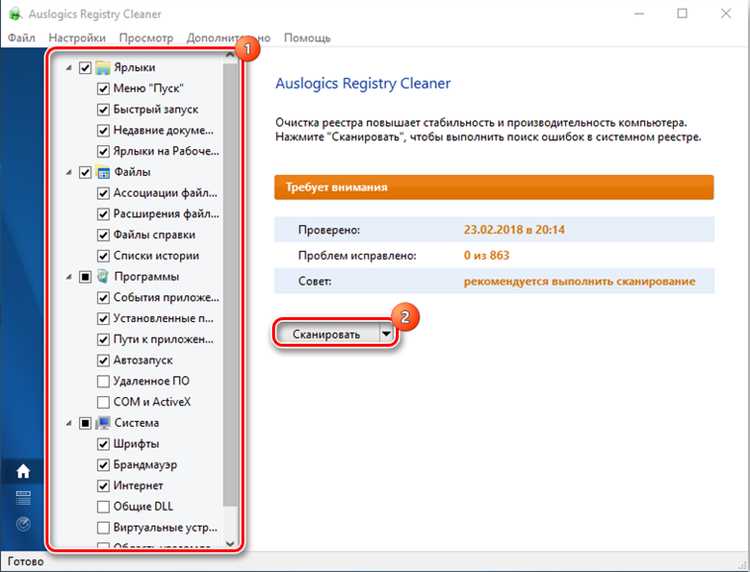Maximize the Registry Cleaner window
The image size is (750, 572).
(683, 14)
